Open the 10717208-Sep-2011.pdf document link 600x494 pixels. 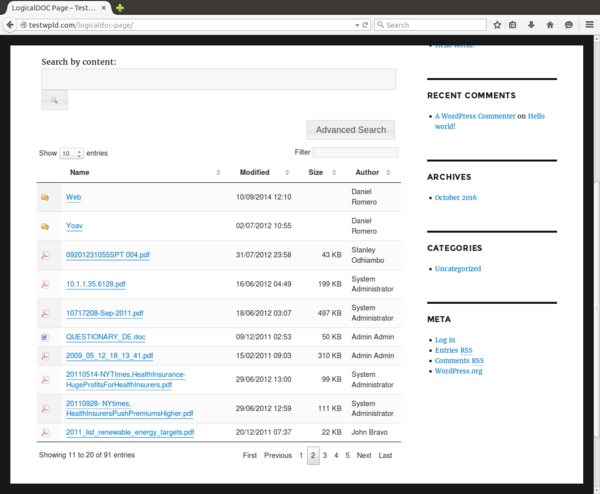(104, 313)
